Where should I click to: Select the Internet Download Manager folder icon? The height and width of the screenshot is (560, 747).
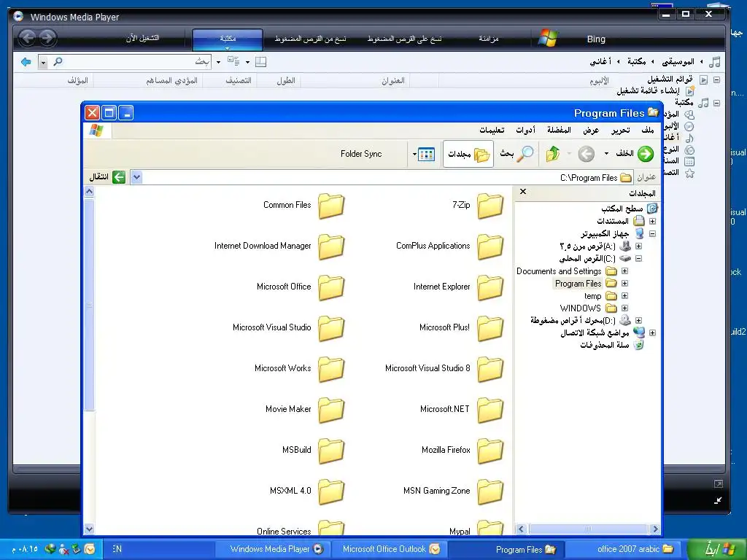[331, 246]
